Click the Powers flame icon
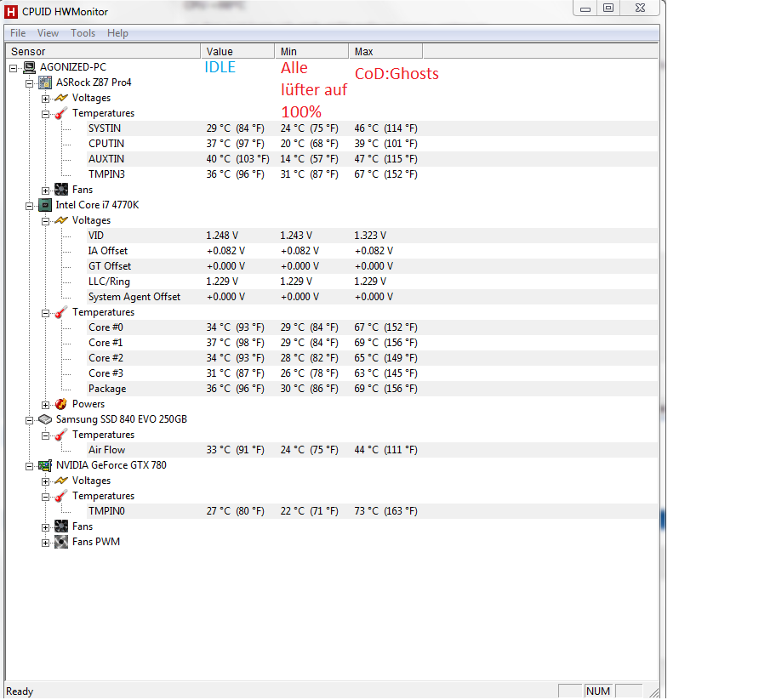This screenshot has height=700, width=776. [x=61, y=404]
